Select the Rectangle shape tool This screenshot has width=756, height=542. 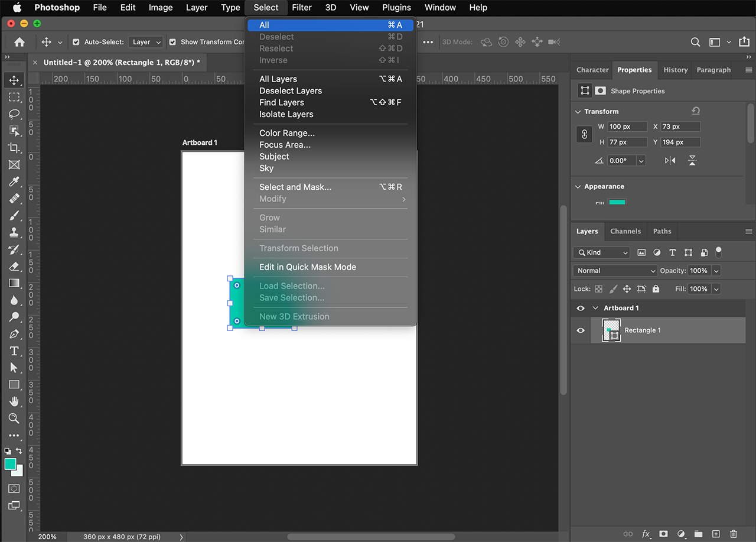pyautogui.click(x=14, y=385)
